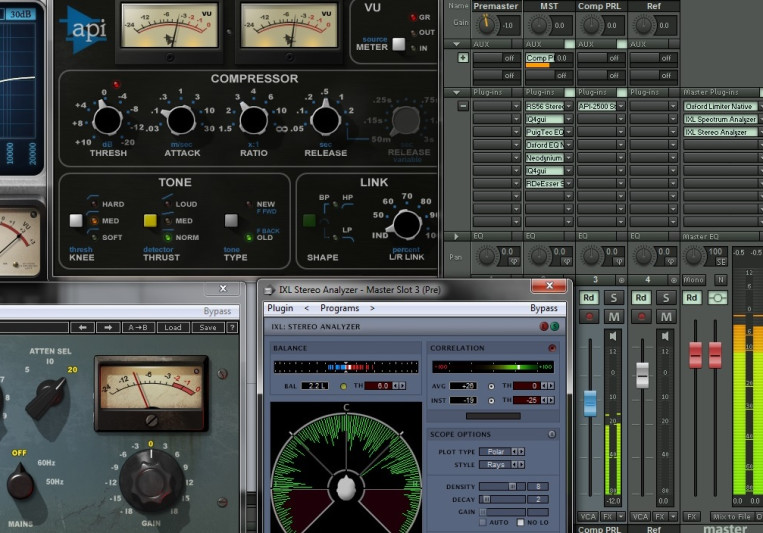Click the Comp P aux send on MST
The image size is (763, 533).
[x=539, y=58]
